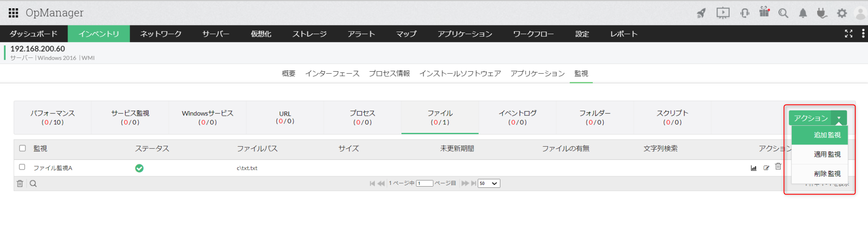This screenshot has width=868, height=227.
Task: Click the green アクション button
Action: 810,118
